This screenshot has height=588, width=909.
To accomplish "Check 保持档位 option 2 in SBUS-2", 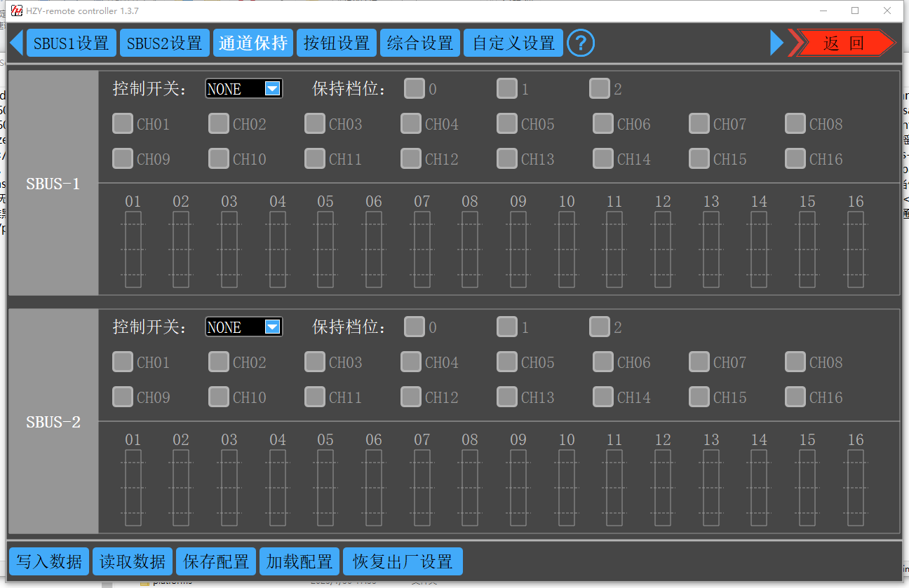I will point(599,327).
